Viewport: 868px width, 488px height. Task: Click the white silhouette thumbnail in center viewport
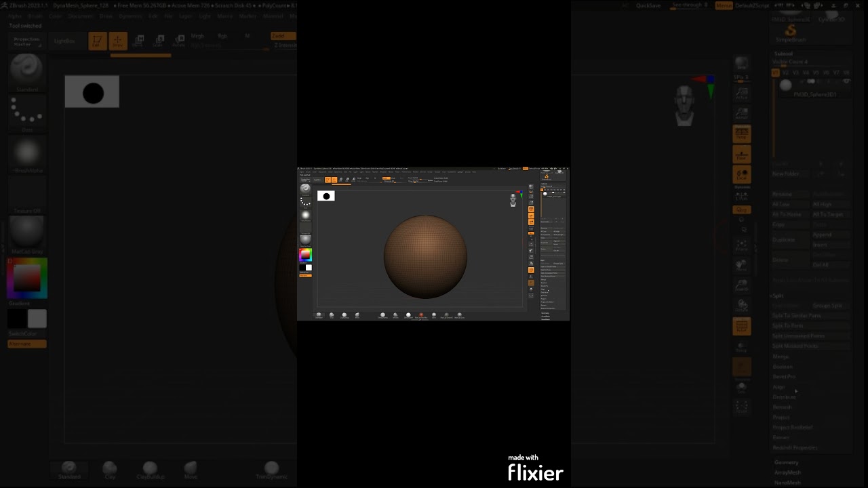pos(326,196)
